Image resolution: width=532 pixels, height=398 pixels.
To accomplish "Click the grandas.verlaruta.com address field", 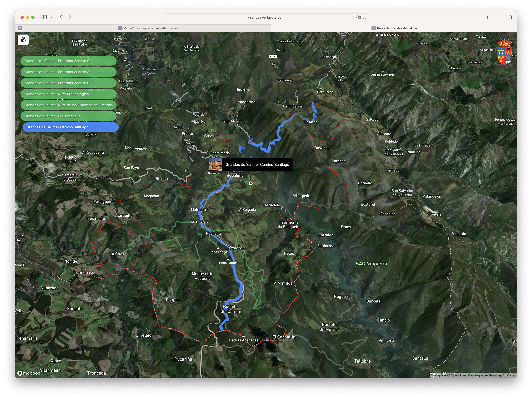I will point(266,17).
